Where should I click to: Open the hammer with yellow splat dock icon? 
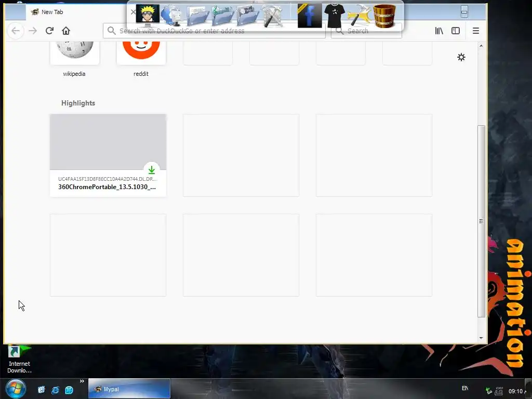click(x=359, y=16)
